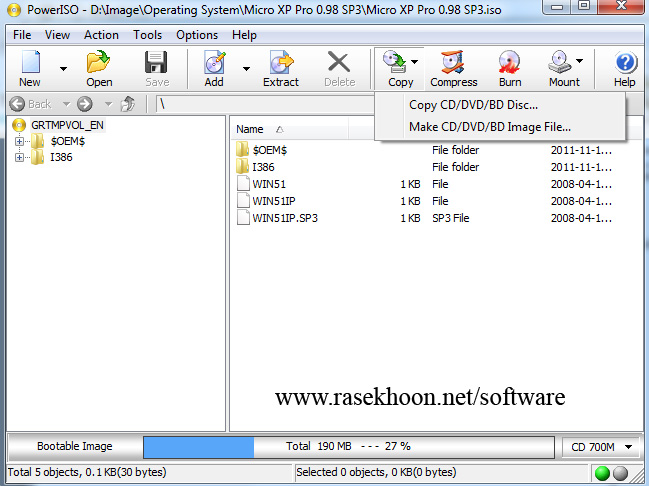Select $OEM$ folder in the tree
This screenshot has height=486, width=649.
point(68,142)
